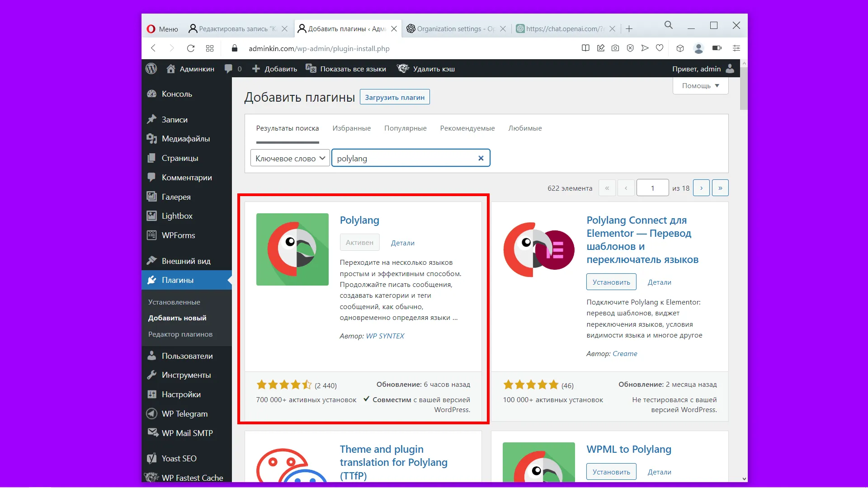Image resolution: width=868 pixels, height=488 pixels.
Task: Open Инструменты in the sidebar
Action: [187, 375]
